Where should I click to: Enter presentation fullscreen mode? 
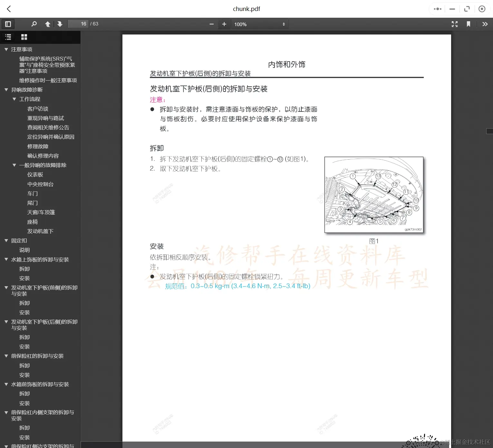point(454,24)
